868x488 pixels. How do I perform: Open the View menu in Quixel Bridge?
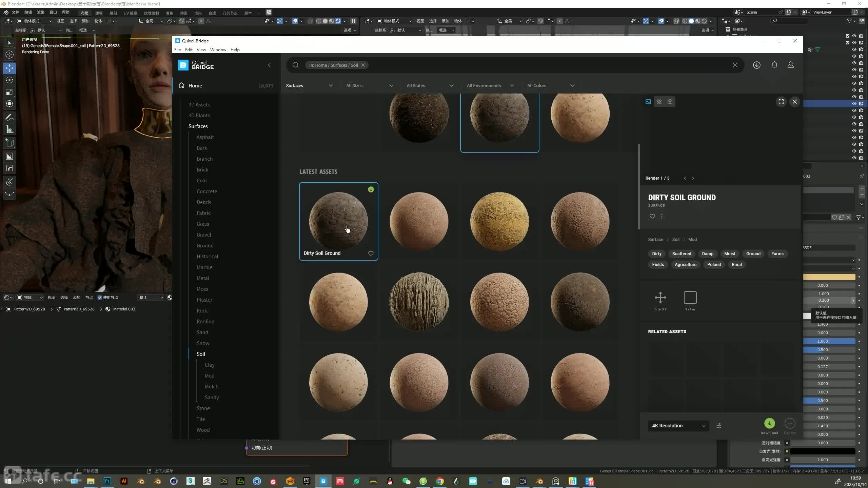[201, 50]
